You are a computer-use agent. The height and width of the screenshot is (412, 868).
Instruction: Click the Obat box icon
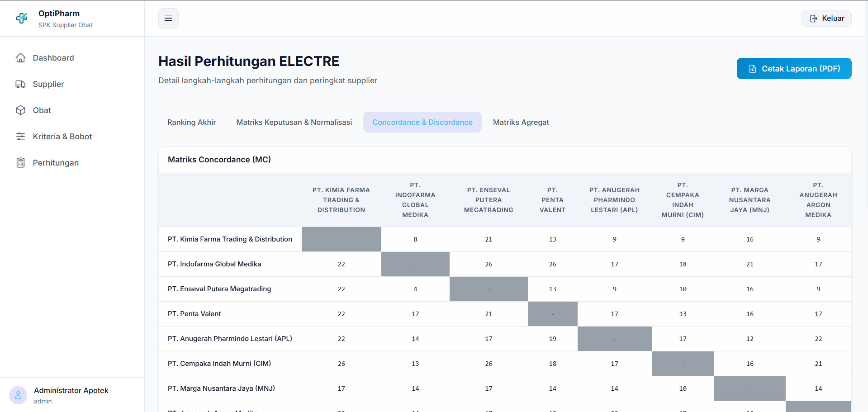point(20,110)
